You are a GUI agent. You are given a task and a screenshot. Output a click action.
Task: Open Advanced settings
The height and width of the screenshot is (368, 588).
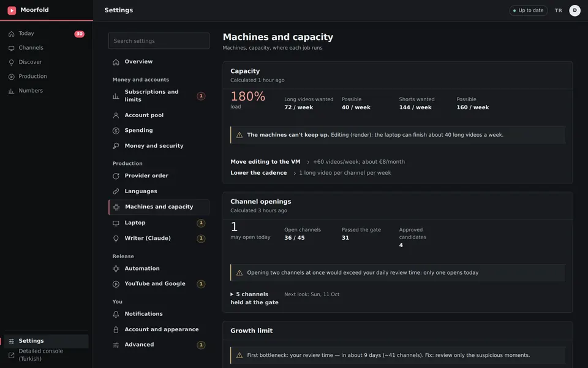[x=159, y=345]
